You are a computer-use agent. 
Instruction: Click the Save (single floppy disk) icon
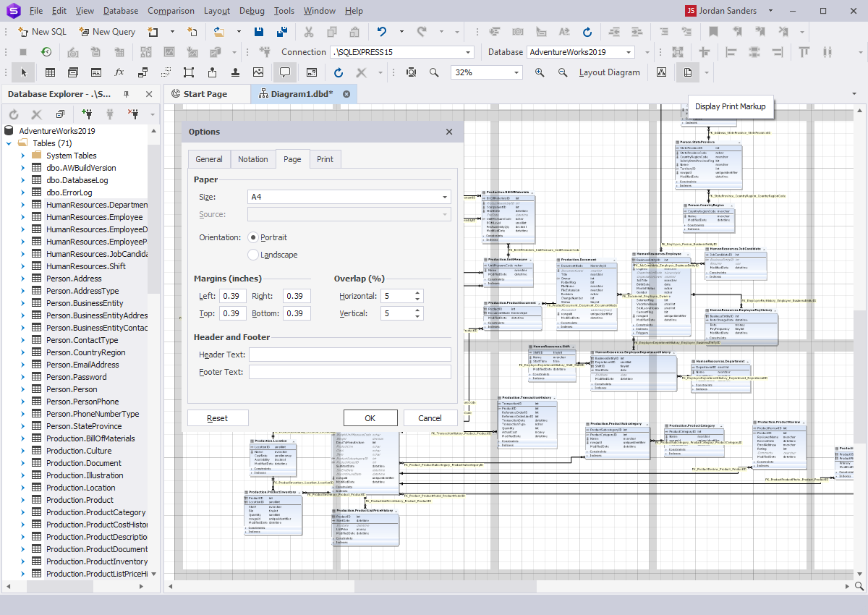(259, 32)
